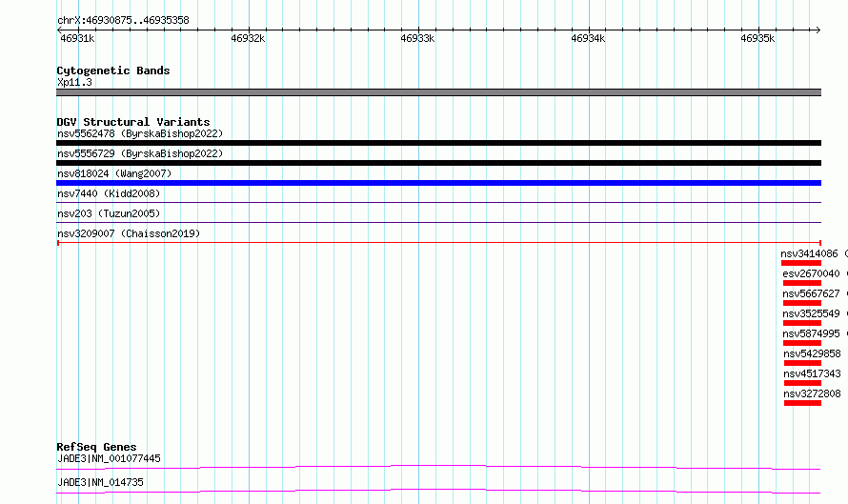This screenshot has height=504, width=848.
Task: Select the nsv5429858 variant label
Action: 812,353
